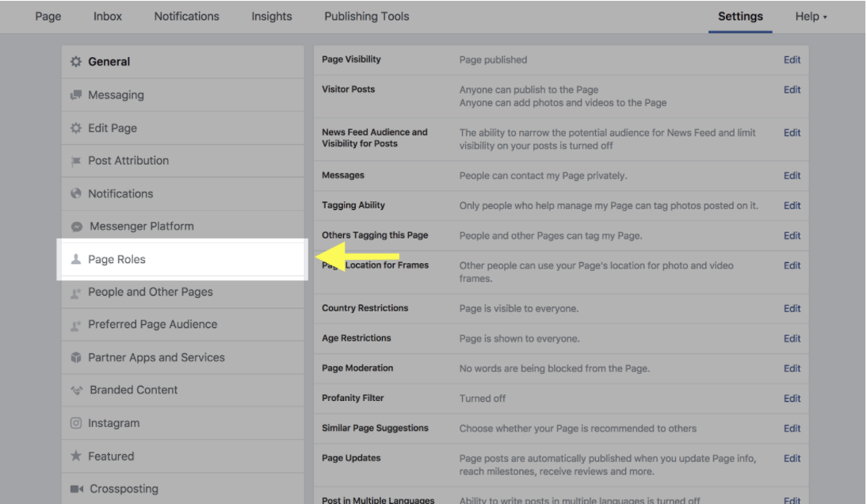The width and height of the screenshot is (867, 504).
Task: Select the Settings tab
Action: (x=740, y=17)
